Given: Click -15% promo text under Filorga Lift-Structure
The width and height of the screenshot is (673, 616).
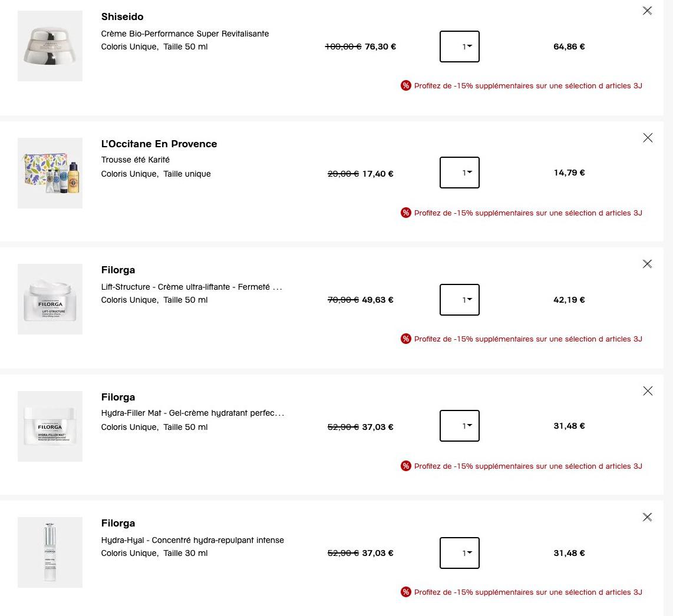Looking at the screenshot, I should (528, 339).
